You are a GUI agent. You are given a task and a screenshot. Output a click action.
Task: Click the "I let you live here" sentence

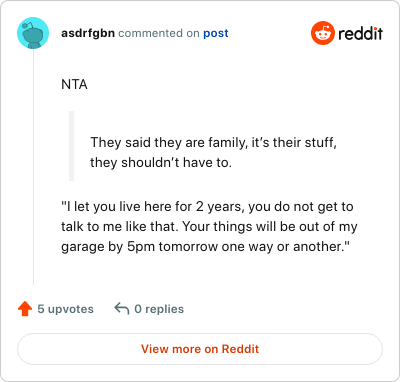pos(207,207)
